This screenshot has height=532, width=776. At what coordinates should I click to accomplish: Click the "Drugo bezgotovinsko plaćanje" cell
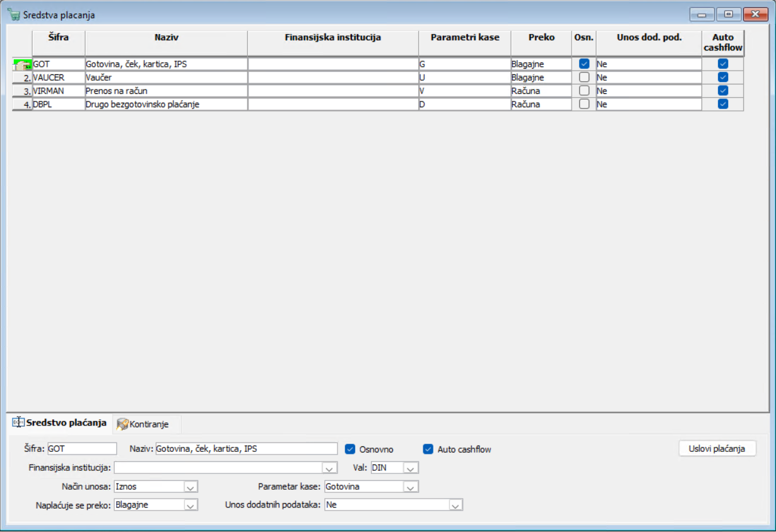(167, 105)
